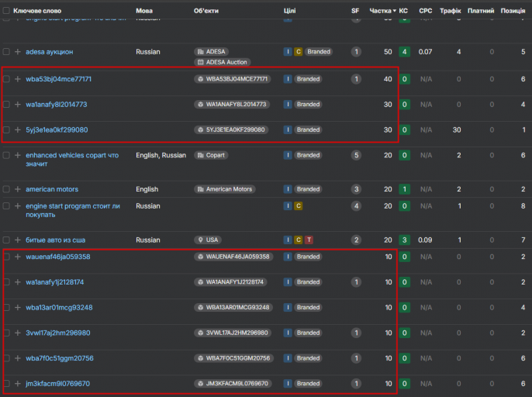Open keyword american motors

point(52,189)
